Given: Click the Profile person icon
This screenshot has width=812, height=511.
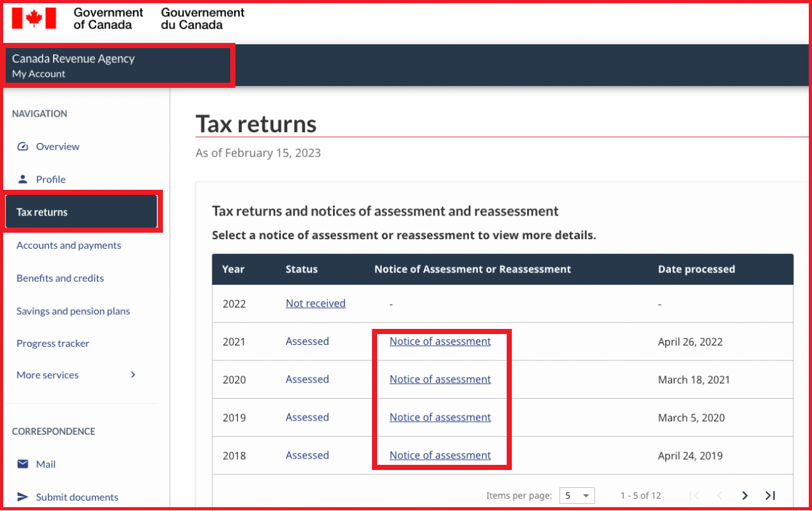Looking at the screenshot, I should (x=23, y=179).
